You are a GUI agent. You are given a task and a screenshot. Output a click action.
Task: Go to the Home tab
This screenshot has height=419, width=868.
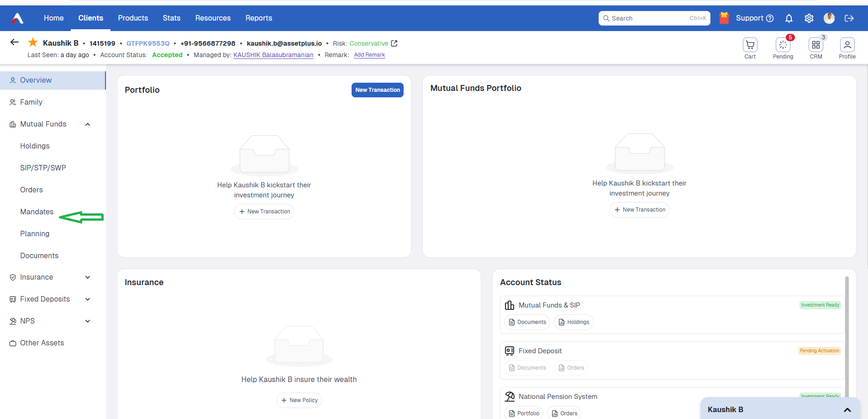54,18
